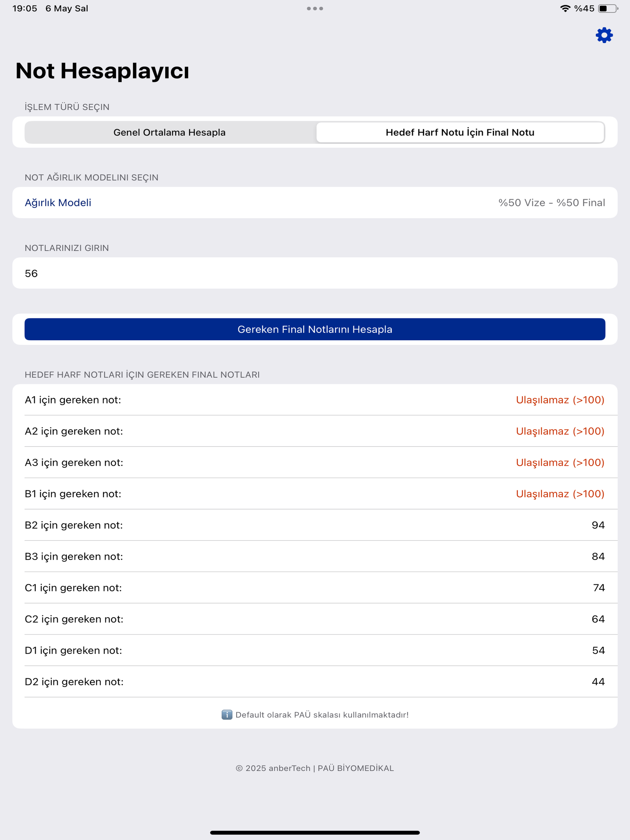Tap the D2 için gereken not row
The width and height of the screenshot is (630, 840).
pyautogui.click(x=315, y=681)
